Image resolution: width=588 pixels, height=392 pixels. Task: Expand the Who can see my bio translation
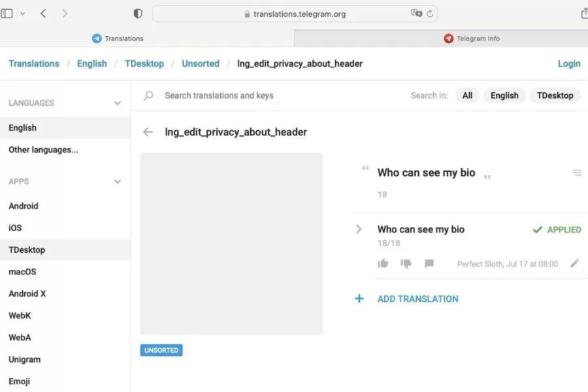[x=359, y=229]
